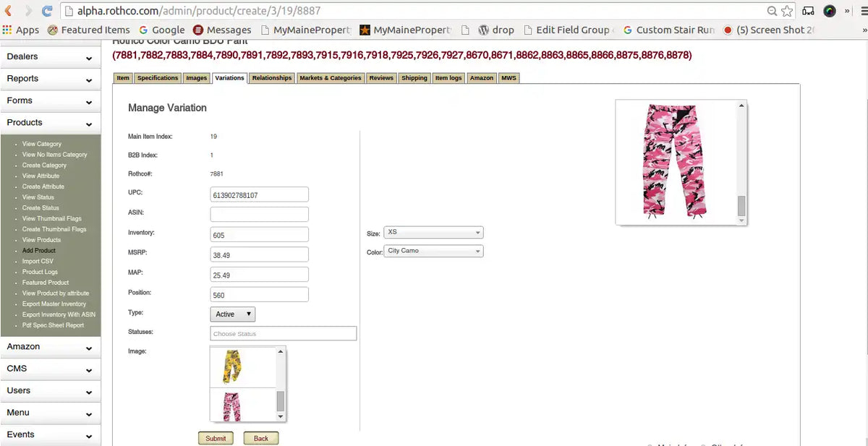Select the yellow camo pants thumbnail
868x446 pixels.
click(x=233, y=366)
